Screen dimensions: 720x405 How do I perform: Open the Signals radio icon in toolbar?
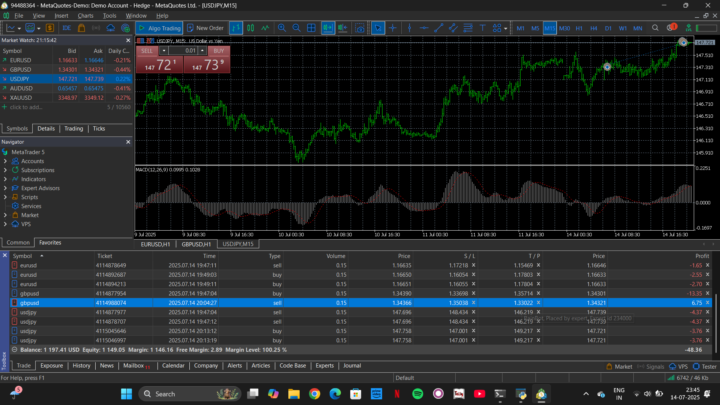point(96,28)
